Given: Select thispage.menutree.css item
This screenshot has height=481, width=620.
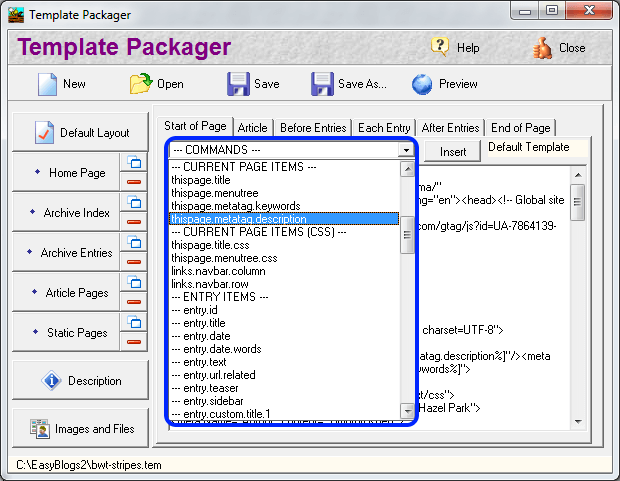Looking at the screenshot, I should 284,258.
